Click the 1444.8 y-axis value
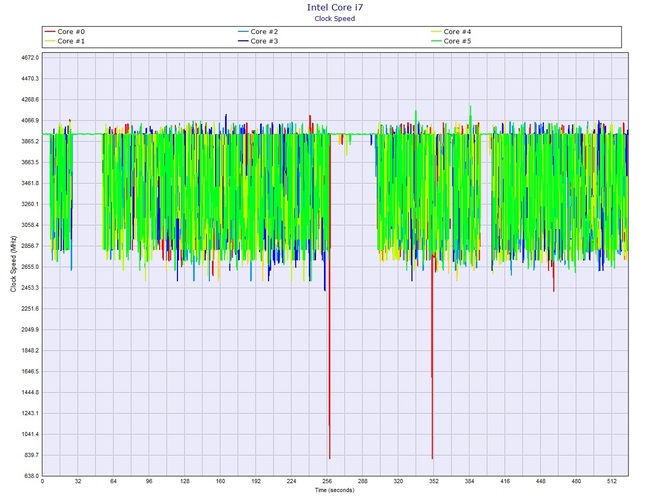 click(30, 393)
